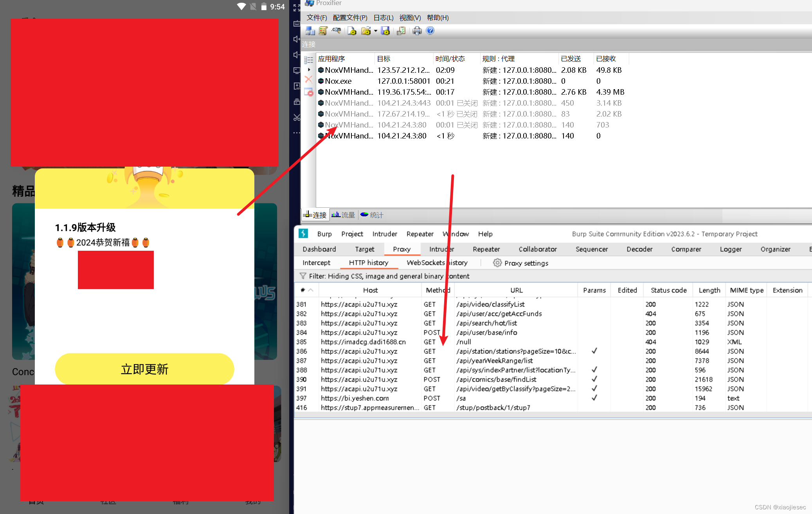The image size is (812, 514).
Task: Click the HTTP history filter bar
Action: (x=389, y=276)
